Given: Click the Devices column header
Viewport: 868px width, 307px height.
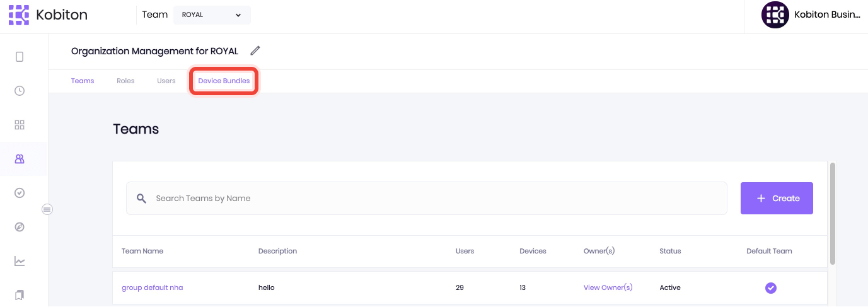Looking at the screenshot, I should tap(533, 251).
